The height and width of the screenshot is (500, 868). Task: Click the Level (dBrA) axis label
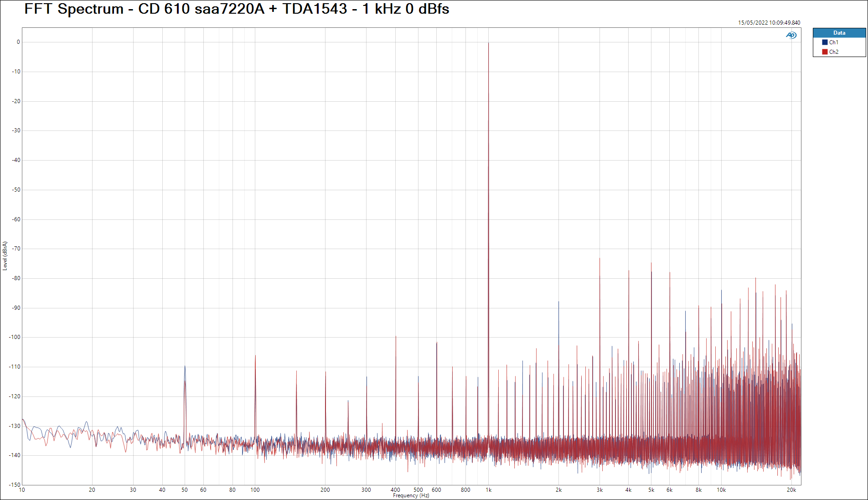point(5,256)
